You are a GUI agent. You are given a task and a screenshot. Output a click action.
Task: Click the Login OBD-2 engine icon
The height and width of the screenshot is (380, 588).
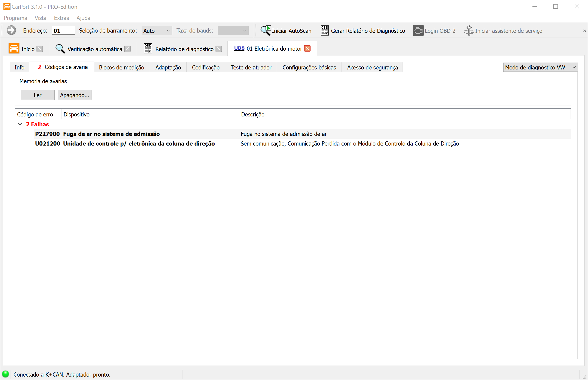(418, 31)
